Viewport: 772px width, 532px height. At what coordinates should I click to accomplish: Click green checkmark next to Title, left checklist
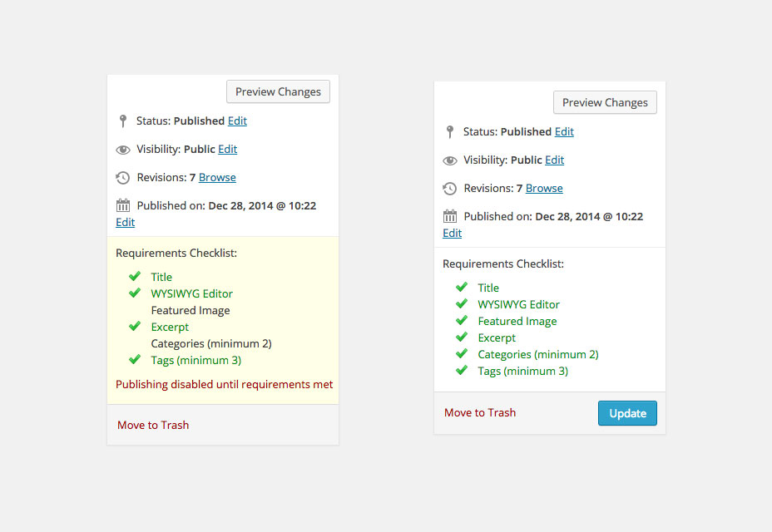tap(135, 276)
